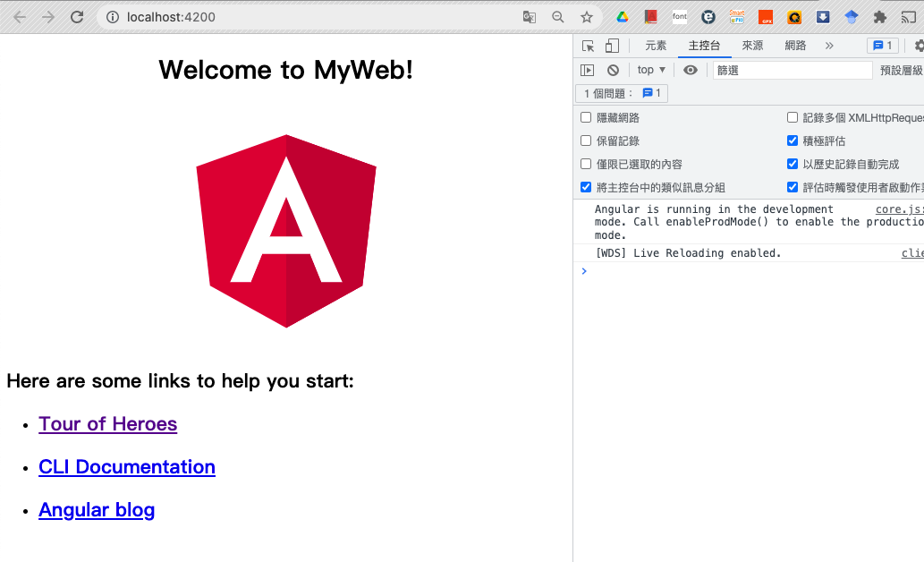Open DevTools settings gear

coord(920,46)
